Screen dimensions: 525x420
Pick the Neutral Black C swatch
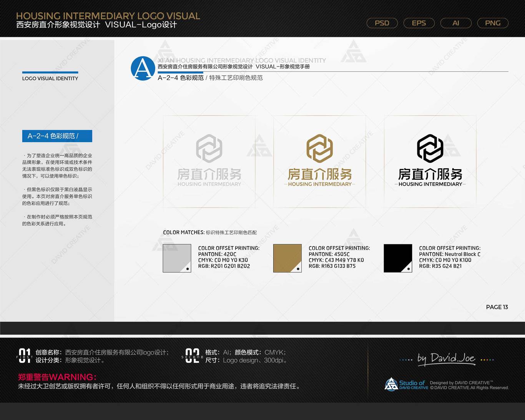click(x=398, y=258)
